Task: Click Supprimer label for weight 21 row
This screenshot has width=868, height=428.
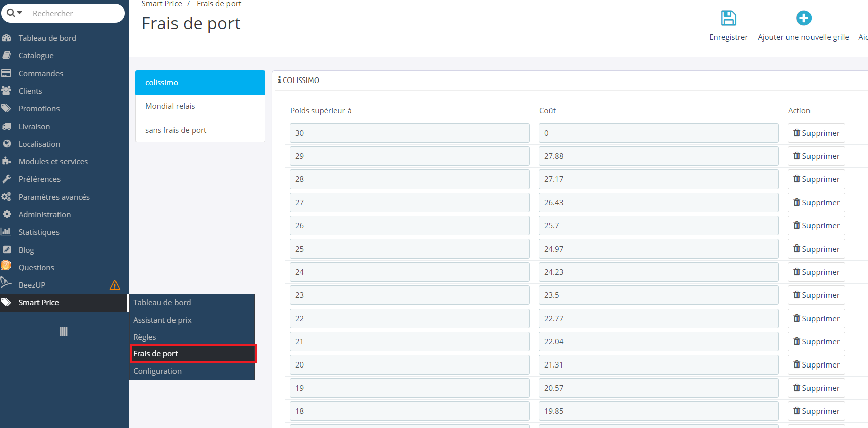Action: point(821,342)
